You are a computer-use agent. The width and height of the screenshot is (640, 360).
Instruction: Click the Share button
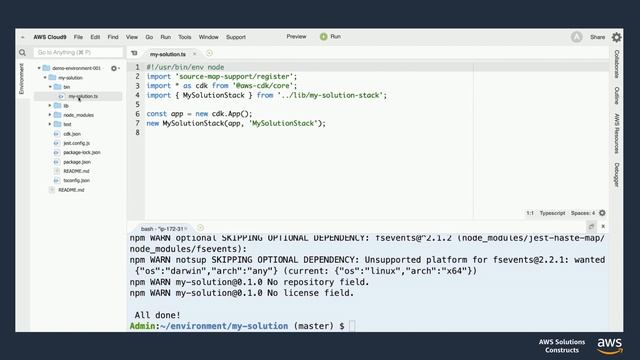tap(598, 37)
